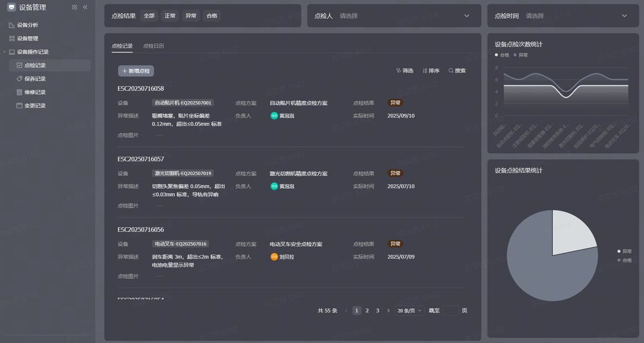Screen dimensions: 644x343
Task: Click device tag 电动叉车-EQ202507016
Action: tap(181, 244)
